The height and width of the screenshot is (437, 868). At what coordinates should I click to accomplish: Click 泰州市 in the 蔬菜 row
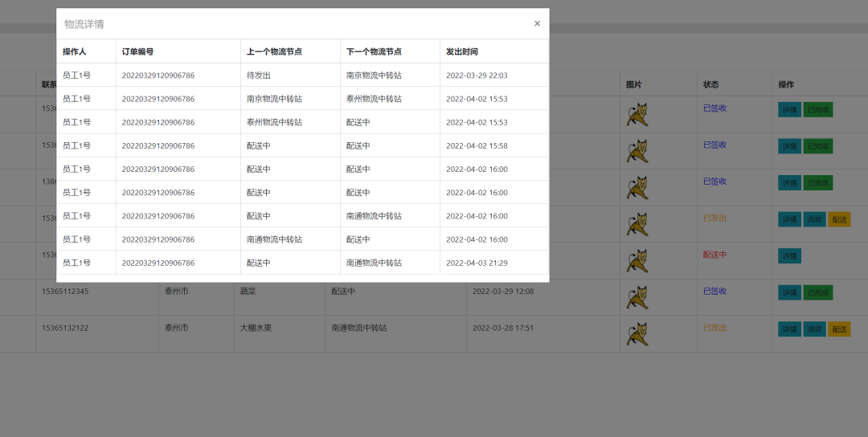(x=176, y=291)
